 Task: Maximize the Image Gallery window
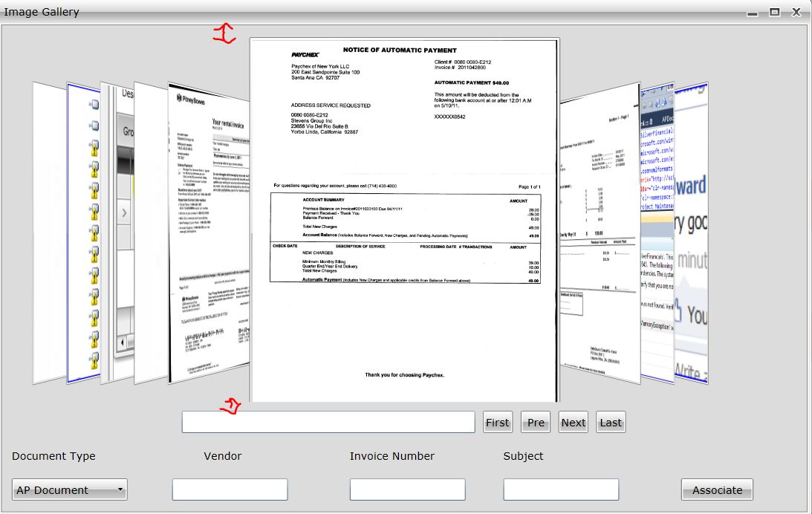point(774,12)
